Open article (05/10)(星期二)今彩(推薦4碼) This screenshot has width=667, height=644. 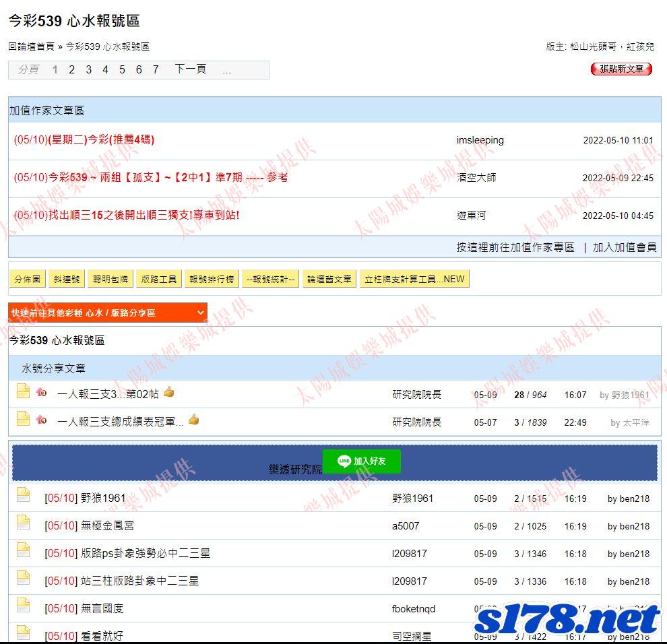[x=84, y=139]
